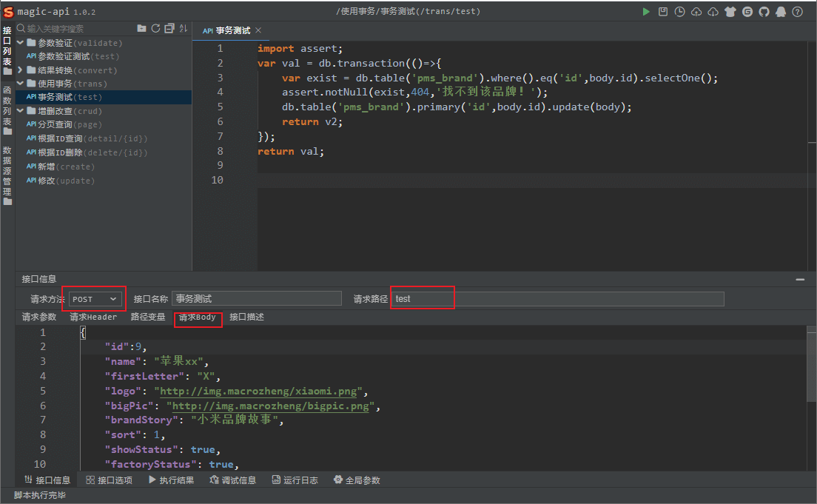The image size is (817, 504).
Task: Open the 接口选项 bottom tab
Action: click(x=110, y=480)
